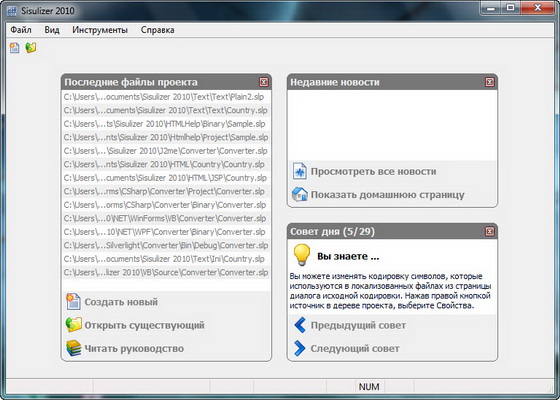Click the Просмотреть все новости page icon
This screenshot has height=400, width=560.
300,171
